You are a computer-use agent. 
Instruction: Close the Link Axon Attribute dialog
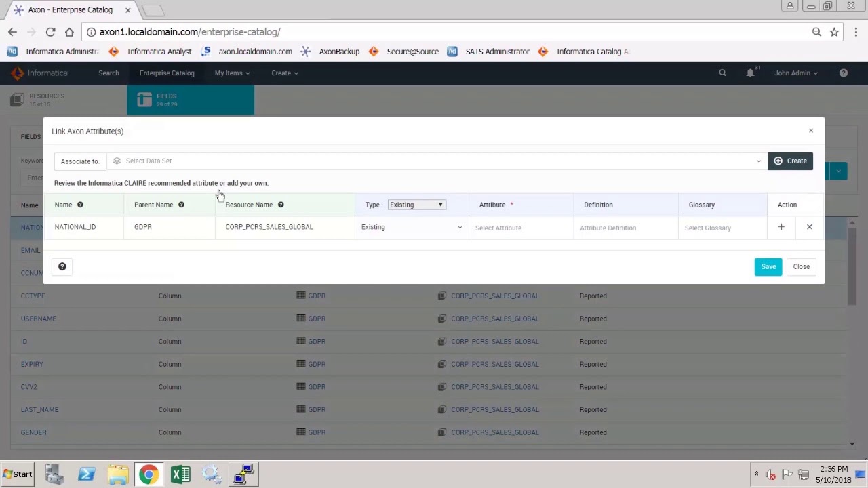(810, 131)
